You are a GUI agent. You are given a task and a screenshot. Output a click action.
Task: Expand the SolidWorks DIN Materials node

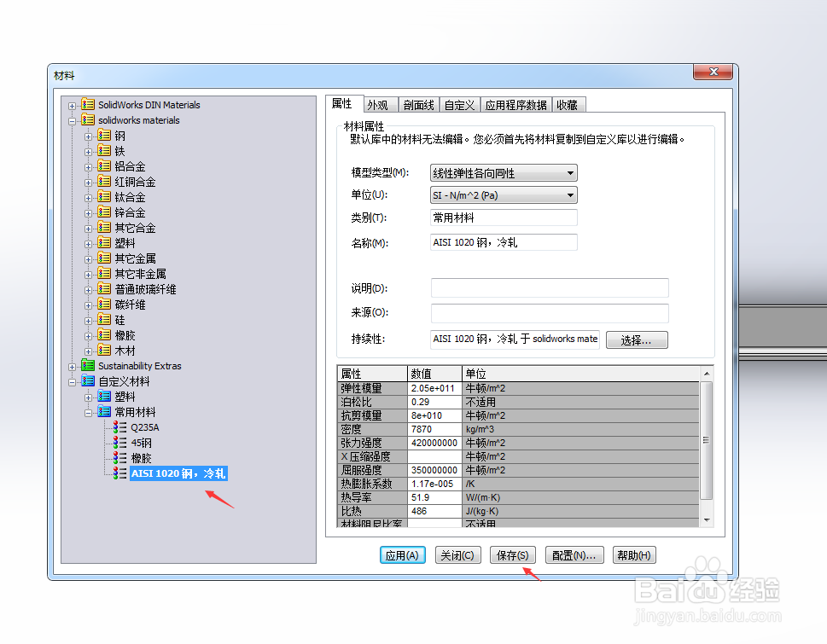point(72,106)
